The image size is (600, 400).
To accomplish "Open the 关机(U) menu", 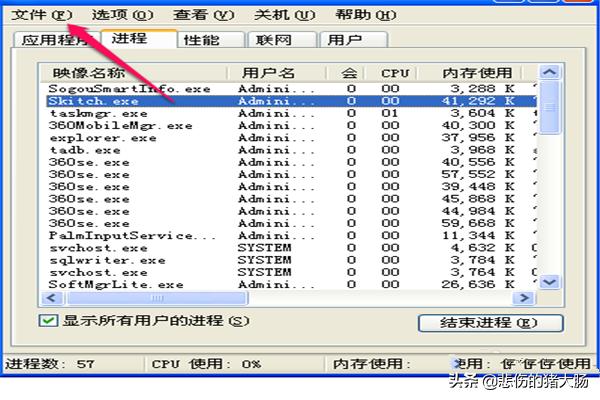I will pyautogui.click(x=284, y=14).
